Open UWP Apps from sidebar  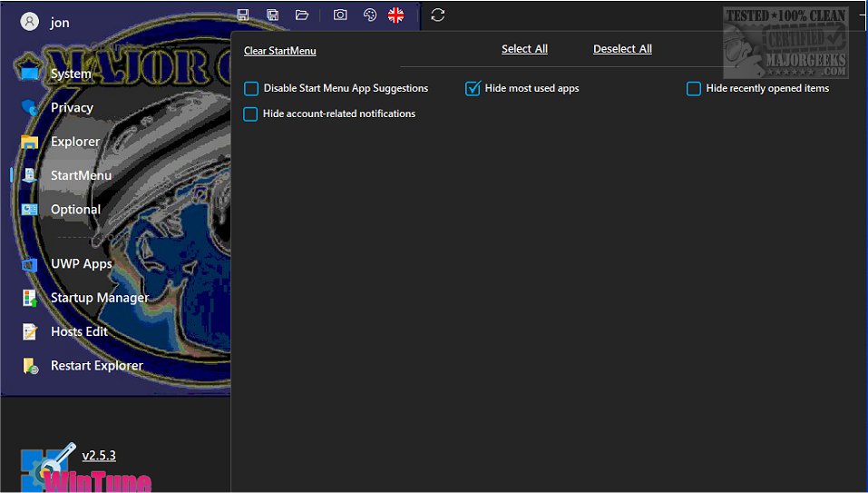click(x=82, y=264)
